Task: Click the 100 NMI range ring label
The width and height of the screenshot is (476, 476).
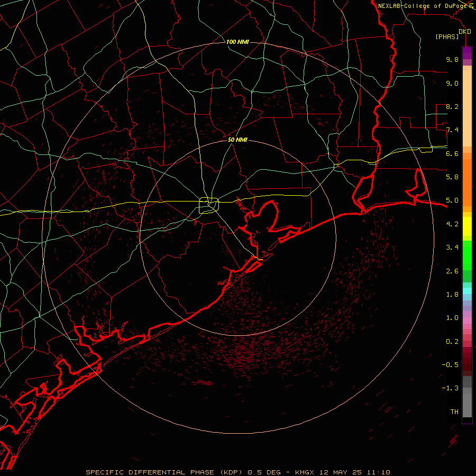Action: 237,42
